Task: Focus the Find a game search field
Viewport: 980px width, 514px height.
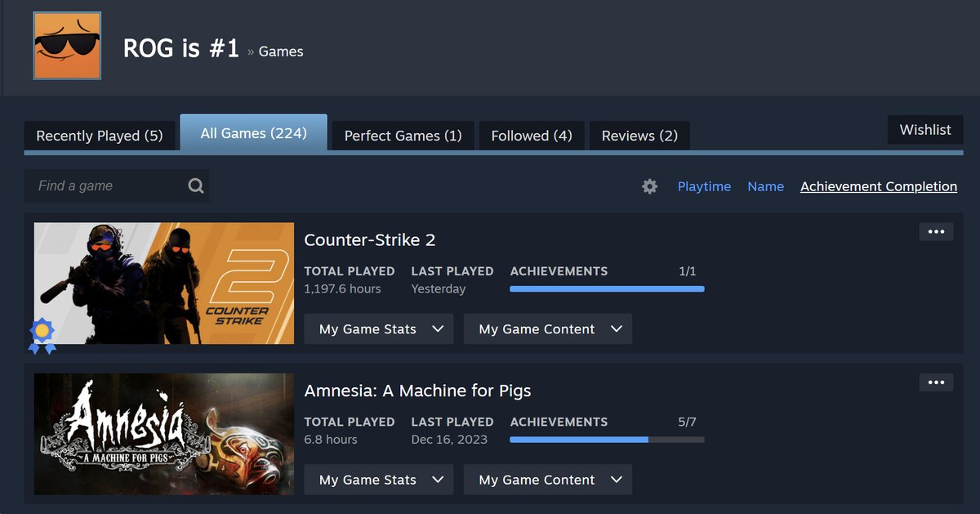Action: pos(117,185)
